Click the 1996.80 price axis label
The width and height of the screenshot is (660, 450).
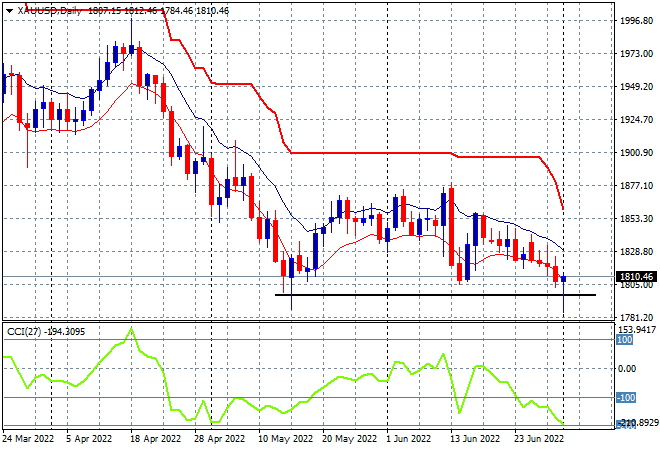pos(636,20)
